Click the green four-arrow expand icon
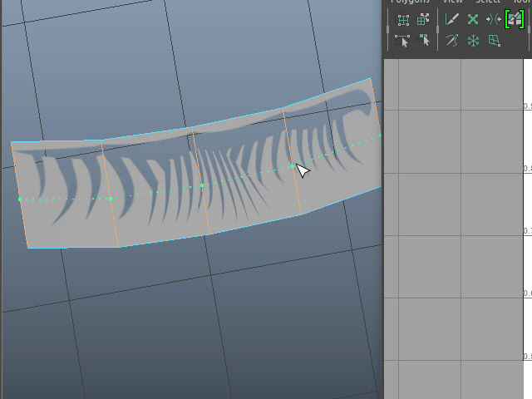Image resolution: width=532 pixels, height=399 pixels. tap(473, 19)
